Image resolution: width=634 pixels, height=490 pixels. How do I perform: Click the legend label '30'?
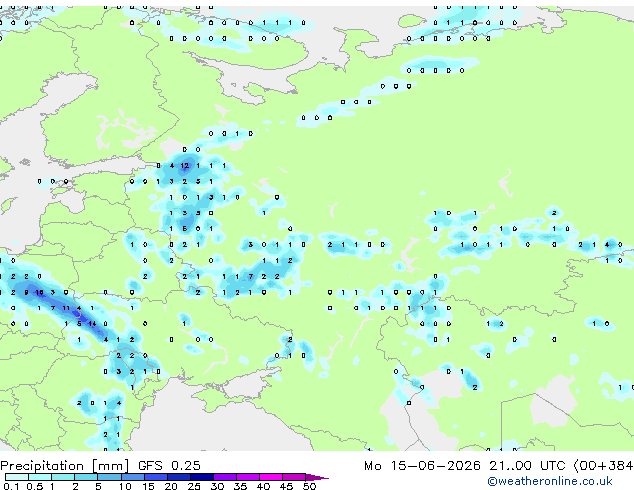pyautogui.click(x=217, y=486)
